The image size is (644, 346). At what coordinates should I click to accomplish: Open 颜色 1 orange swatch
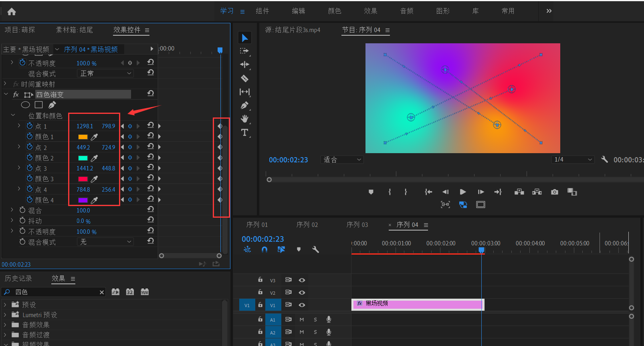click(83, 137)
